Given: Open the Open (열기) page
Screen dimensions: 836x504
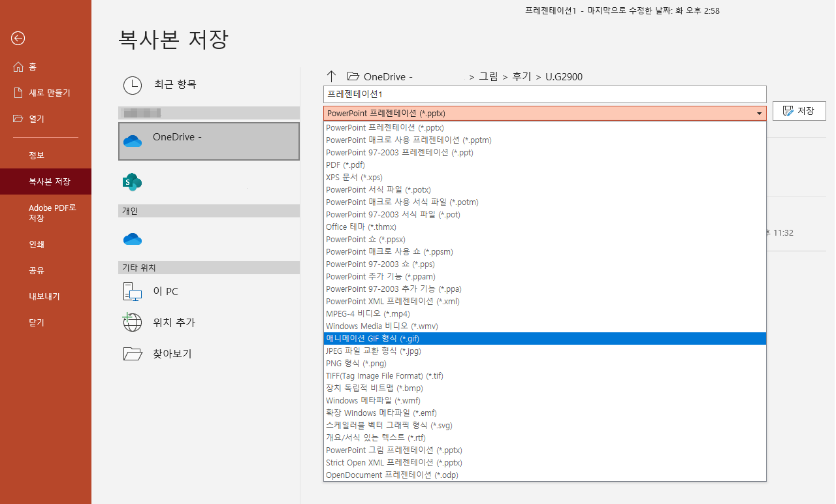Looking at the screenshot, I should click(x=46, y=119).
